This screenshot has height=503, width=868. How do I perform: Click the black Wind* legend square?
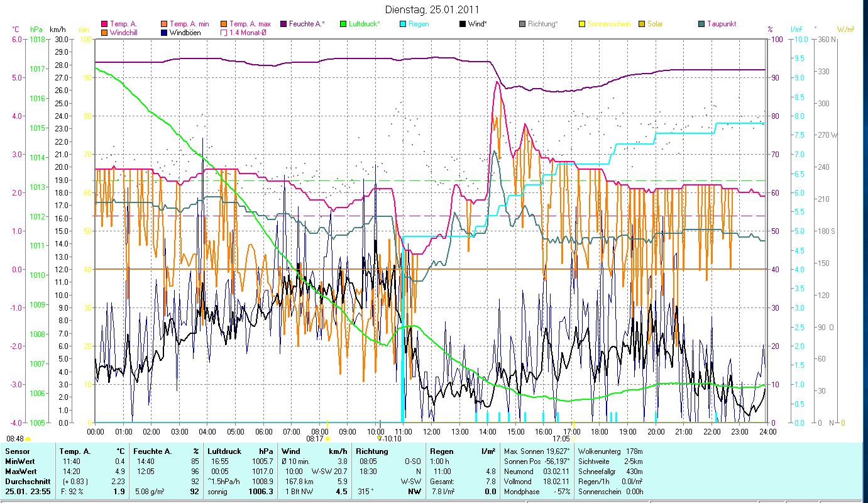pyautogui.click(x=463, y=24)
